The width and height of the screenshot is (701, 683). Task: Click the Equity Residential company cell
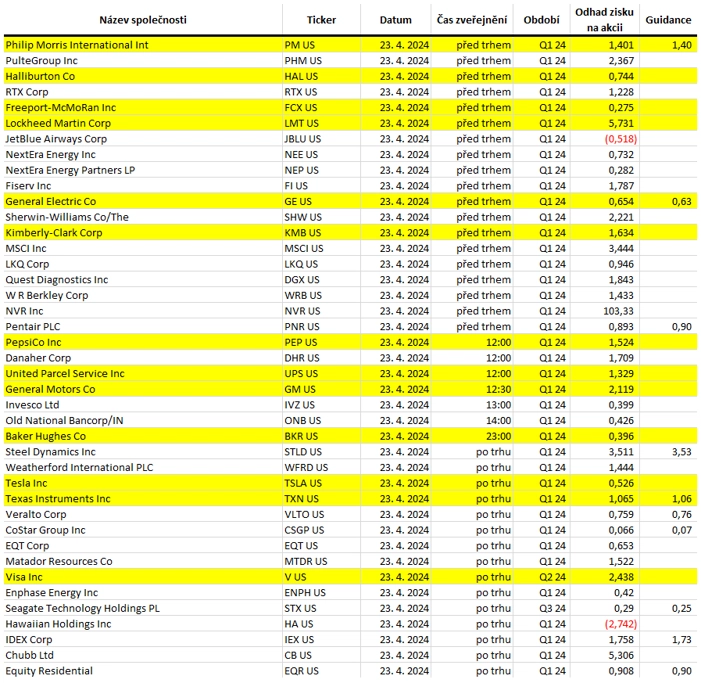coord(52,671)
